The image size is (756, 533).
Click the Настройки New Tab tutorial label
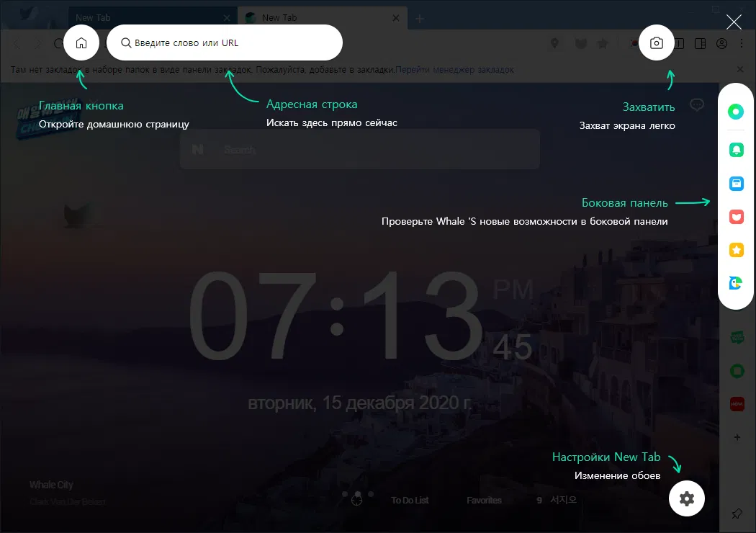pyautogui.click(x=606, y=457)
